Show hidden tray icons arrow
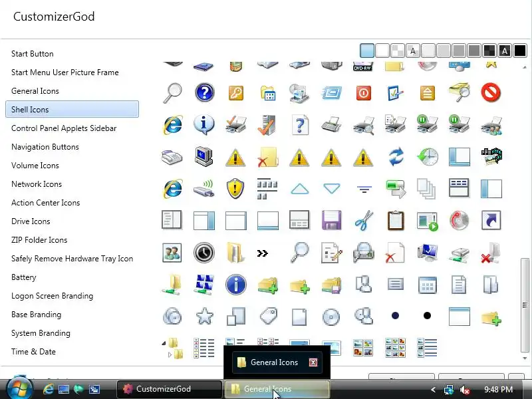 coord(434,390)
